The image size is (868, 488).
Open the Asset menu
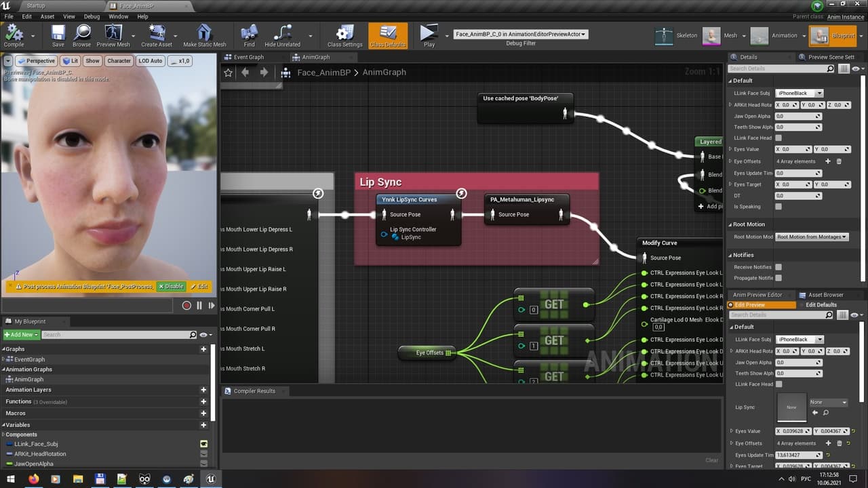coord(47,16)
